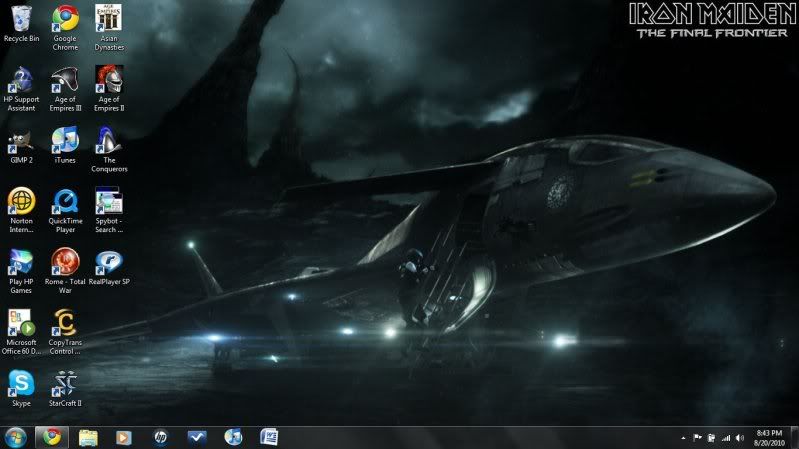Open the clock showing 8:43 PM
This screenshot has width=799, height=449.
click(769, 438)
